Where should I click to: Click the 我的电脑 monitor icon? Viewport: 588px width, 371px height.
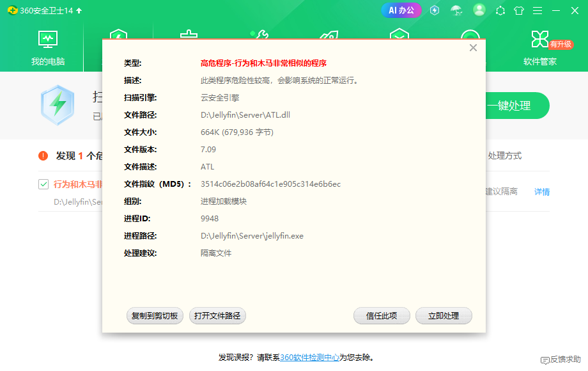tap(48, 40)
